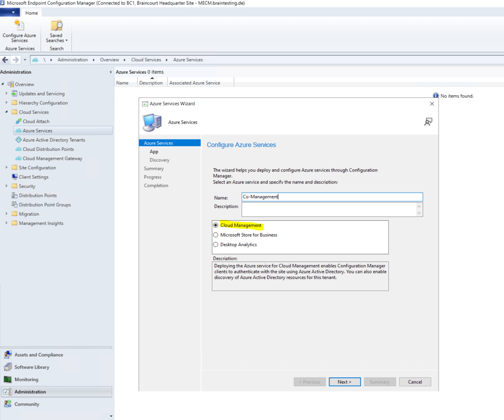
Task: Open Azure Active Directory Tenants
Action: [x=53, y=140]
